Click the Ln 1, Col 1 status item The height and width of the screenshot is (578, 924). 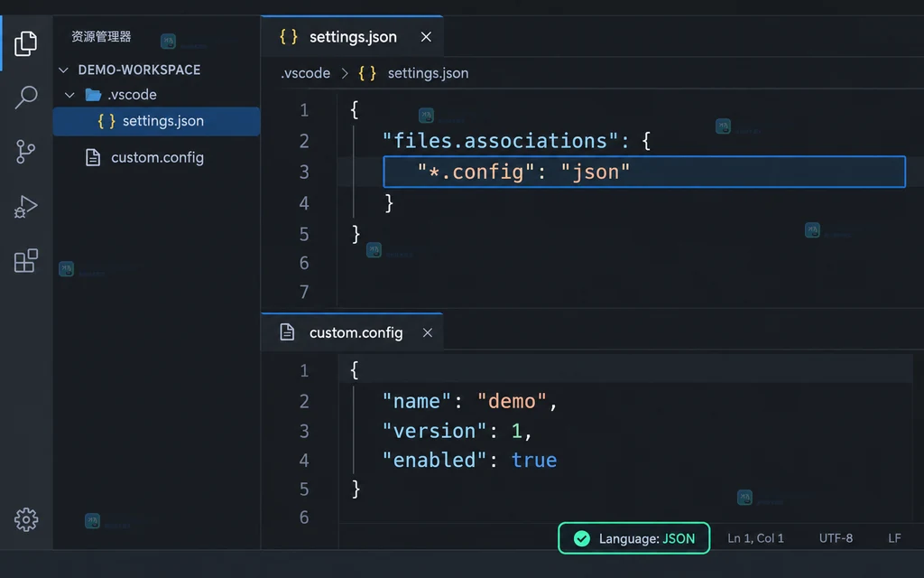pyautogui.click(x=755, y=538)
